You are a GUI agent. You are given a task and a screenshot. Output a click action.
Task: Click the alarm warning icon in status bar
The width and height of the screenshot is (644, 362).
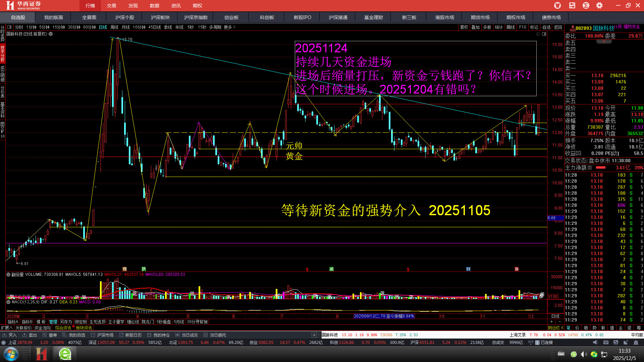(x=636, y=342)
